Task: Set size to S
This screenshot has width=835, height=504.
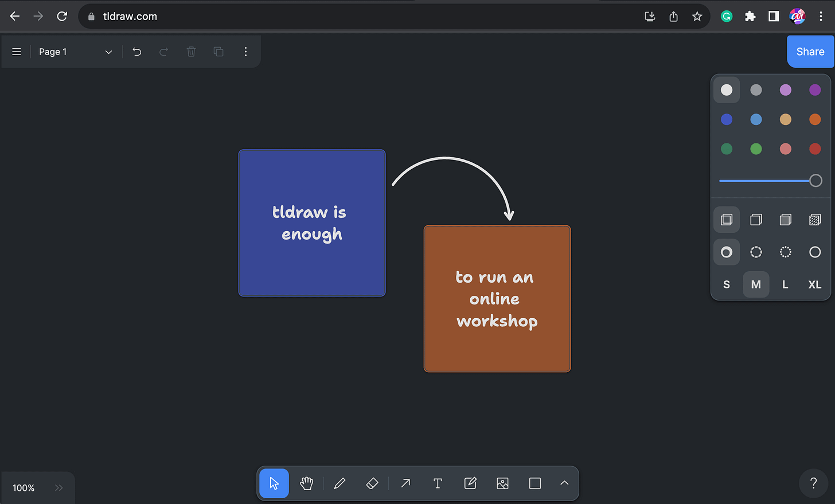Action: click(x=727, y=284)
